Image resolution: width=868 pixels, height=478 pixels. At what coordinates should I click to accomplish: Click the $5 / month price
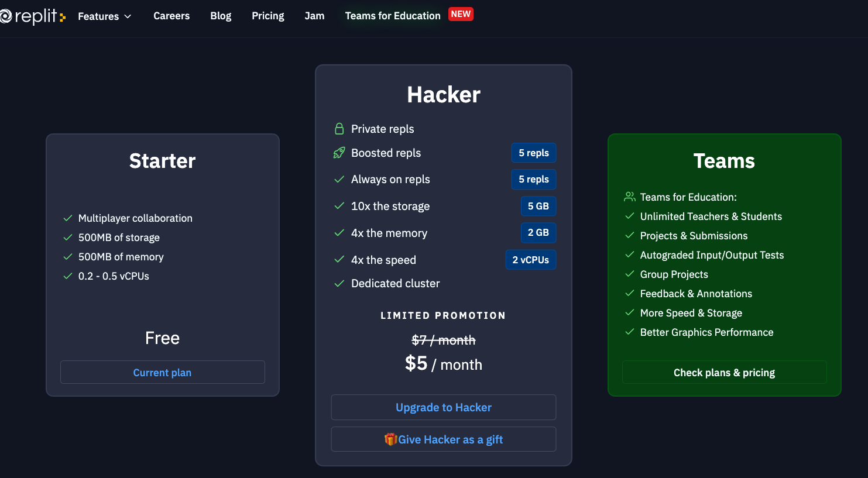(444, 364)
